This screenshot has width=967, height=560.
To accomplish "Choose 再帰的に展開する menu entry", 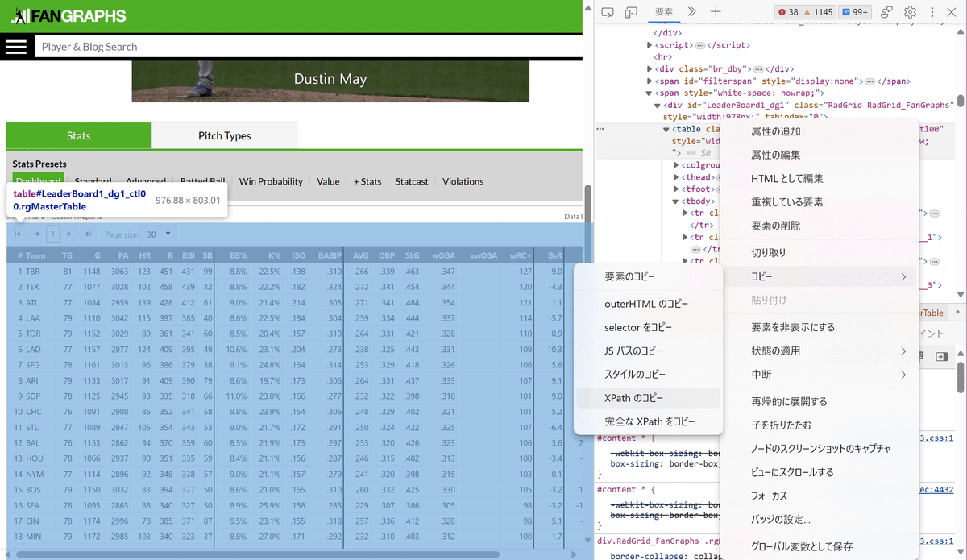I will coord(820,401).
